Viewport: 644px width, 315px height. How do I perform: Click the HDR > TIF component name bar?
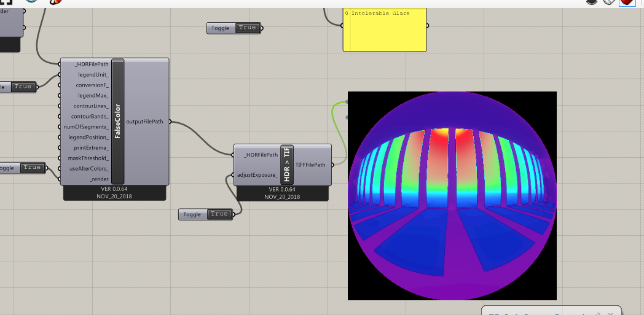tap(287, 165)
